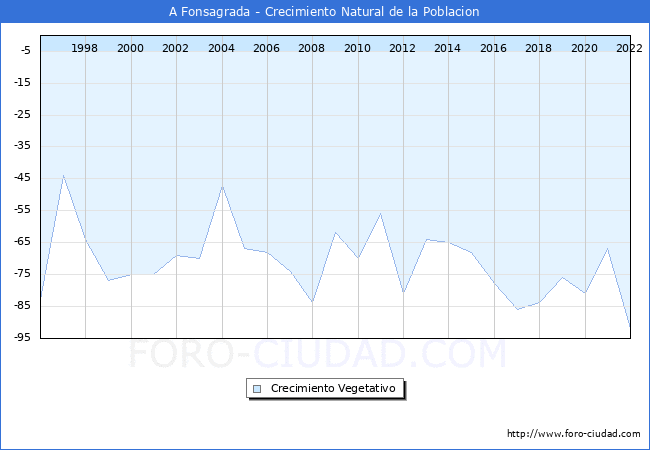Click the -85 y-axis value

[x=22, y=305]
